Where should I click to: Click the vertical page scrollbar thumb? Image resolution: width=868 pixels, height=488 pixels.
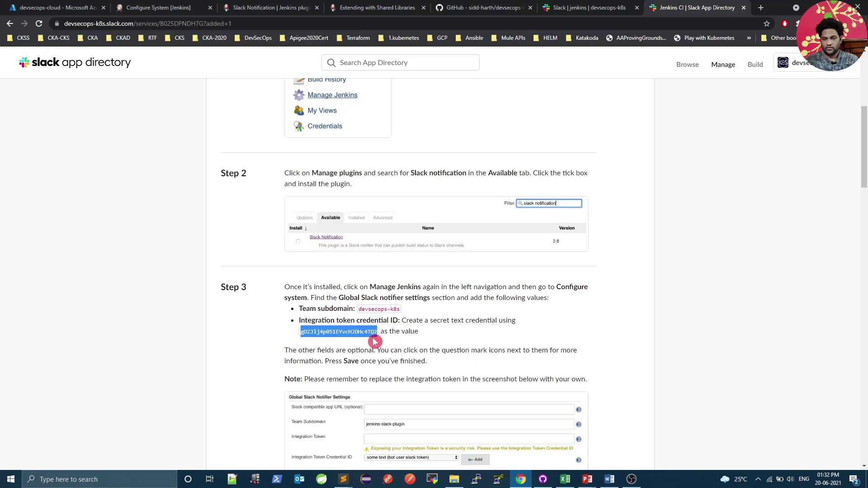coord(863,147)
